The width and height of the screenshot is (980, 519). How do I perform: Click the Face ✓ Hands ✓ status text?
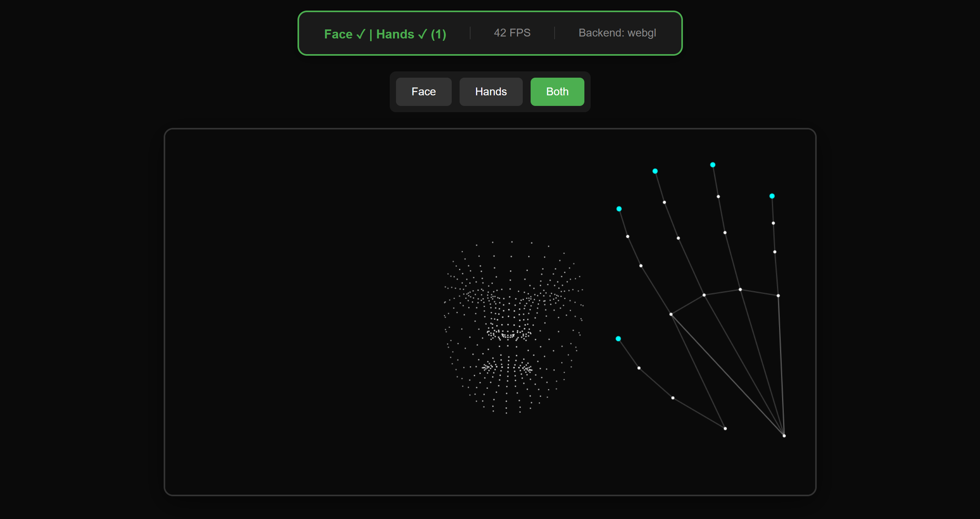pos(385,34)
